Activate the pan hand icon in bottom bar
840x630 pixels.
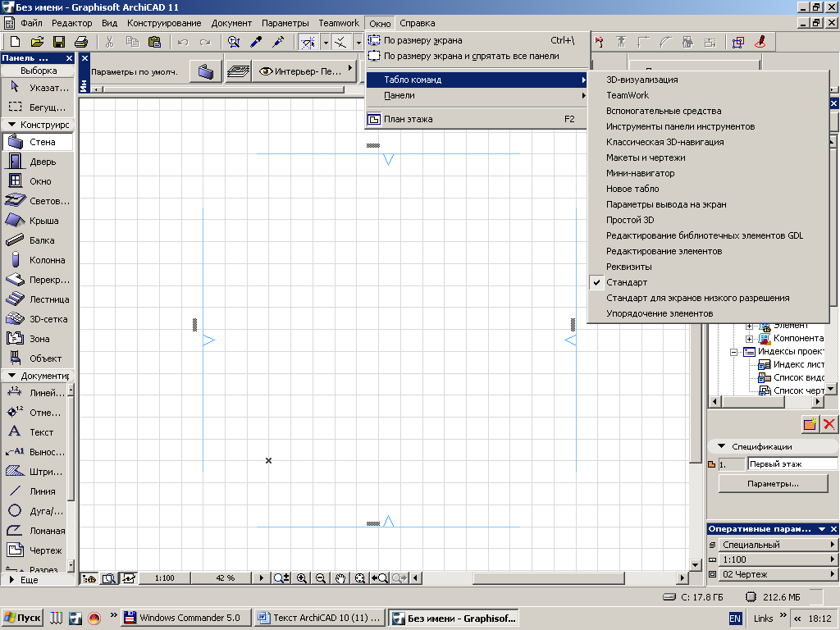340,578
